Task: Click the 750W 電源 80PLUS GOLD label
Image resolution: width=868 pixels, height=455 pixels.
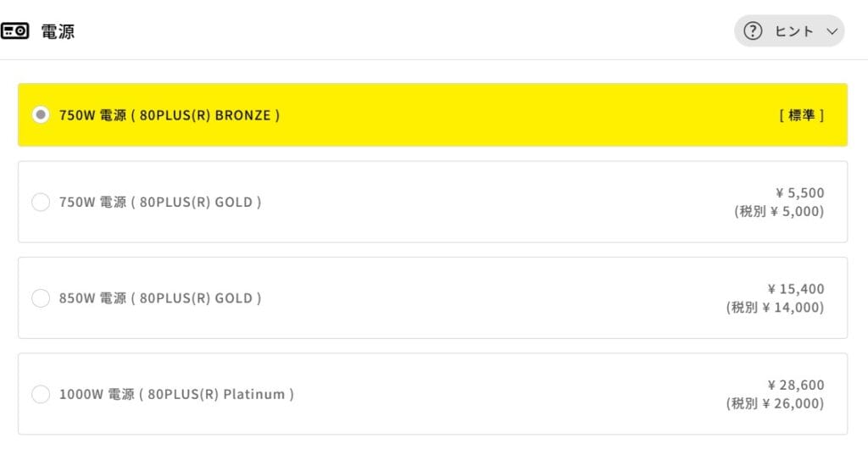Action: pos(160,203)
